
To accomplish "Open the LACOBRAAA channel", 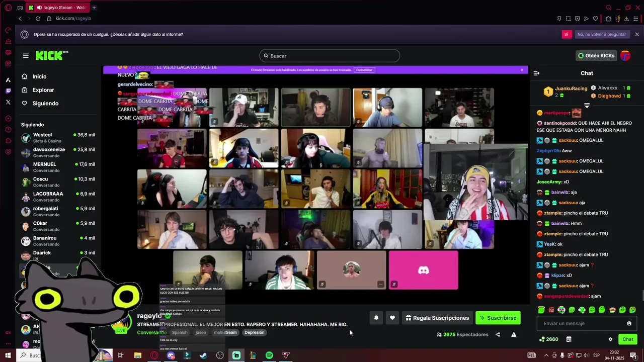I will click(x=58, y=197).
